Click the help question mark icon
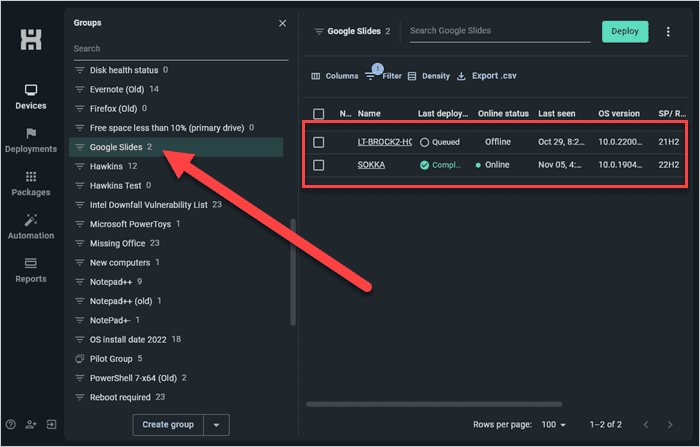 click(x=11, y=425)
